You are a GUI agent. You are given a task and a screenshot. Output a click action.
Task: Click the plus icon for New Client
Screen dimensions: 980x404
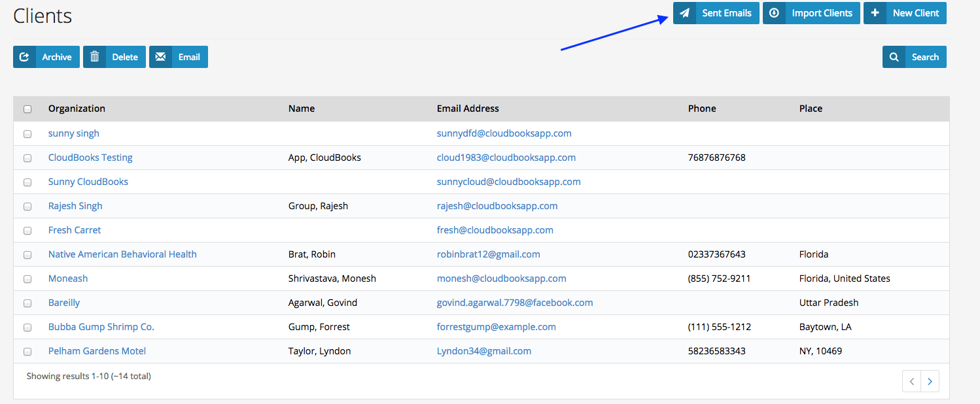pyautogui.click(x=875, y=13)
